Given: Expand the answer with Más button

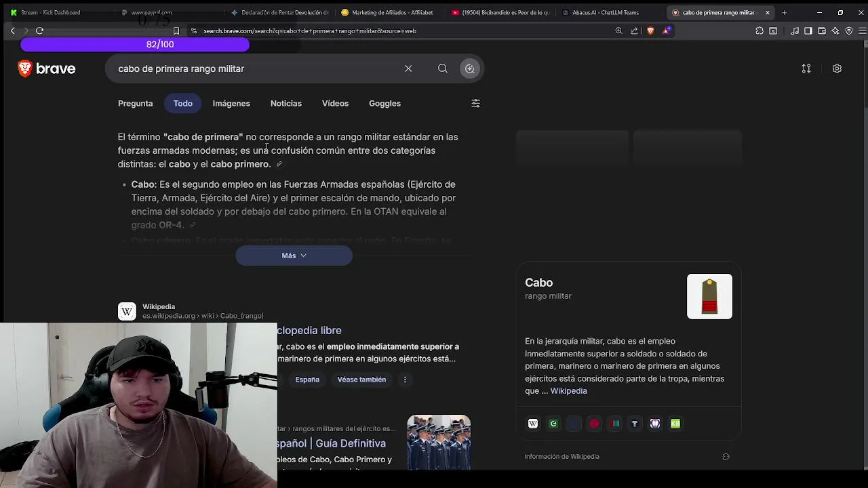Looking at the screenshot, I should [294, 256].
